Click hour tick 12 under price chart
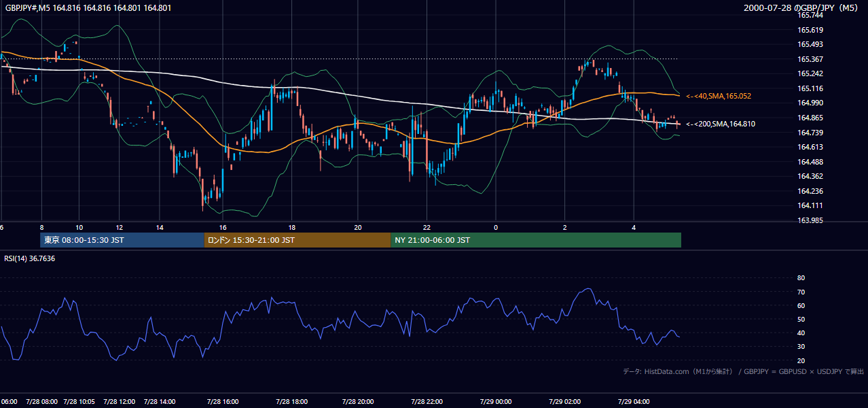 [x=120, y=227]
